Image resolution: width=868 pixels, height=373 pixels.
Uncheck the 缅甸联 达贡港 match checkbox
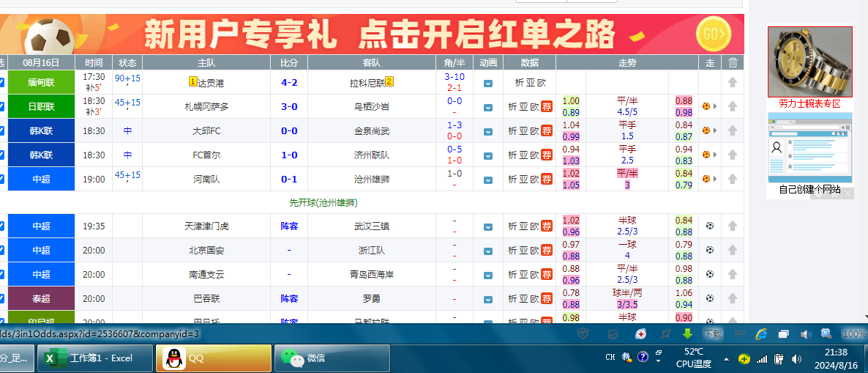tap(1, 83)
